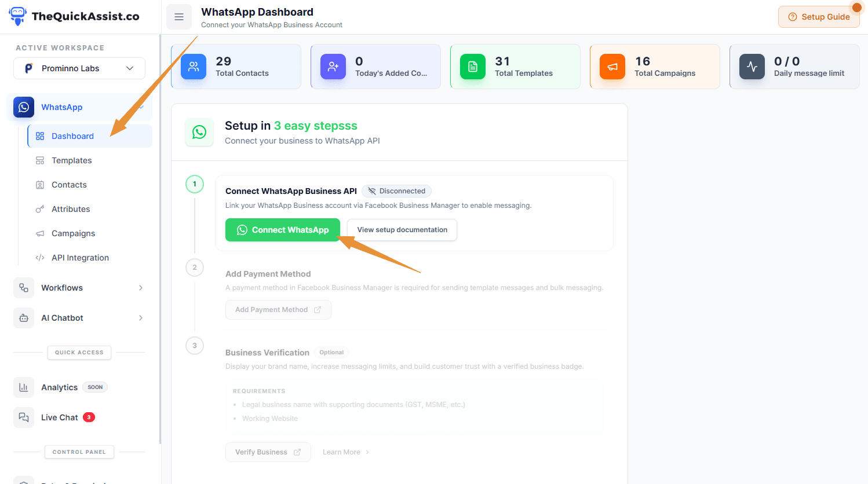The height and width of the screenshot is (484, 868).
Task: Select the Total Templates green document icon
Action: (472, 67)
